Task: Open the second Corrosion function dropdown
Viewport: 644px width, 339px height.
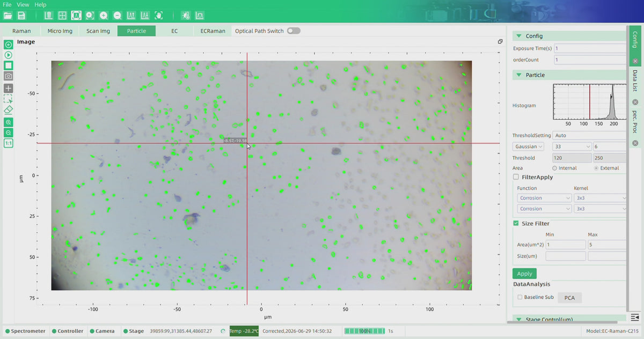Action: click(544, 209)
